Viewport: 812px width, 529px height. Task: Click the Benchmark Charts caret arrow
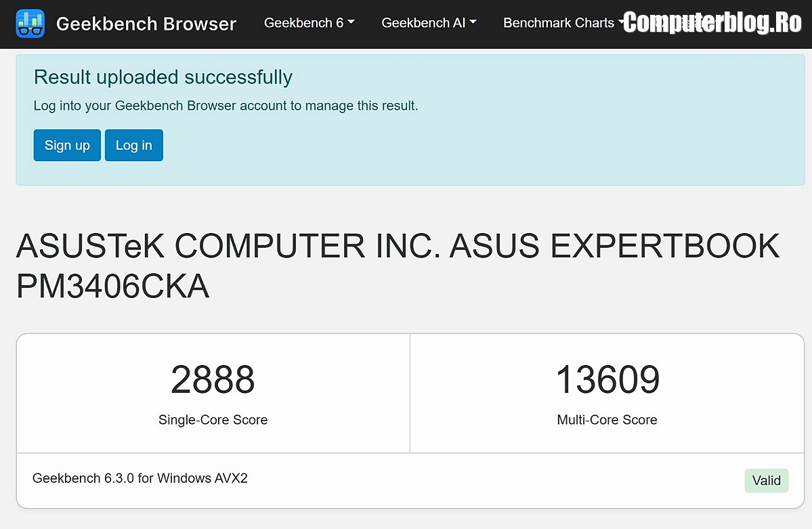(x=620, y=22)
